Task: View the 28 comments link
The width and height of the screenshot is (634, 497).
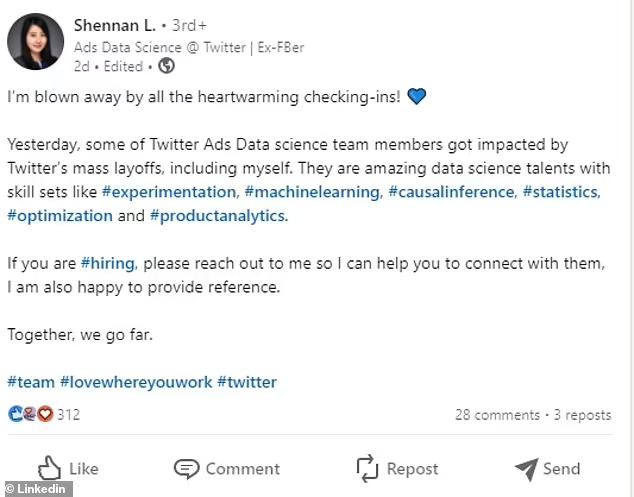Action: (x=497, y=414)
